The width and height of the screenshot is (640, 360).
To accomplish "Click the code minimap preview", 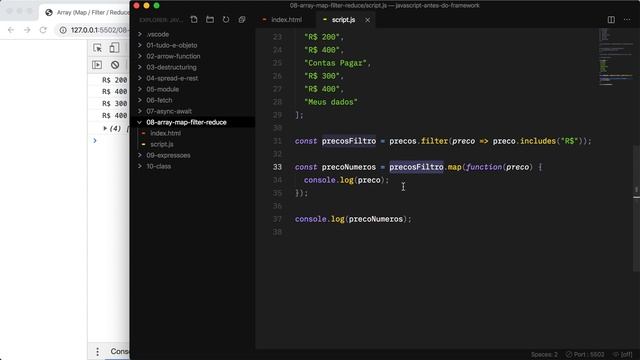I will (615, 57).
